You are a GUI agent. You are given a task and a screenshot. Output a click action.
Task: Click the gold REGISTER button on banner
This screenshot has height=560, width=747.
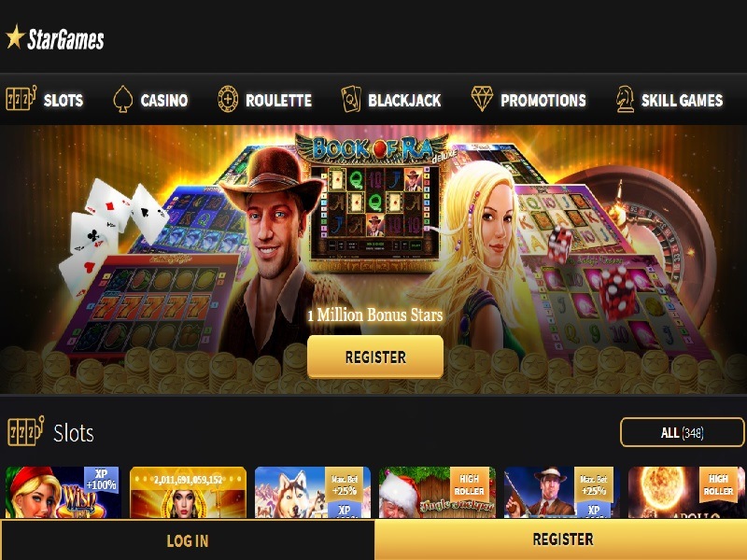(x=375, y=357)
